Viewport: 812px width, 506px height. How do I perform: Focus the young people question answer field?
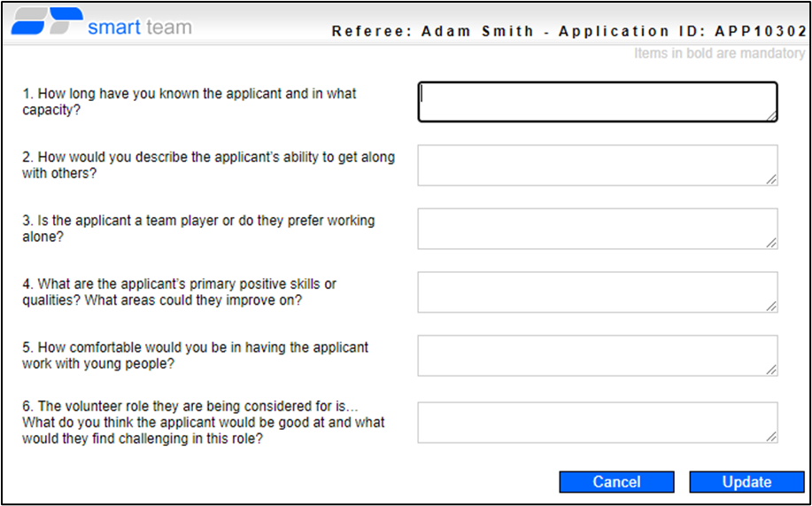(x=597, y=355)
